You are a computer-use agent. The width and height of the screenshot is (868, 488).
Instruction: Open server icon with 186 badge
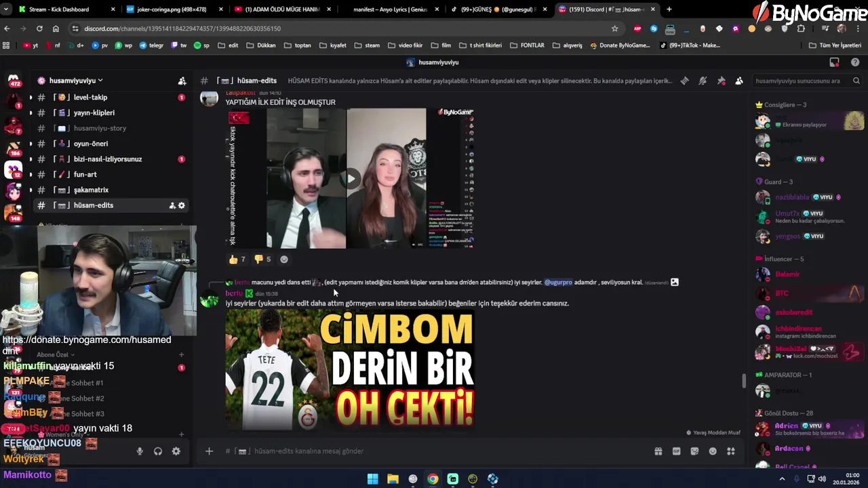(x=14, y=147)
